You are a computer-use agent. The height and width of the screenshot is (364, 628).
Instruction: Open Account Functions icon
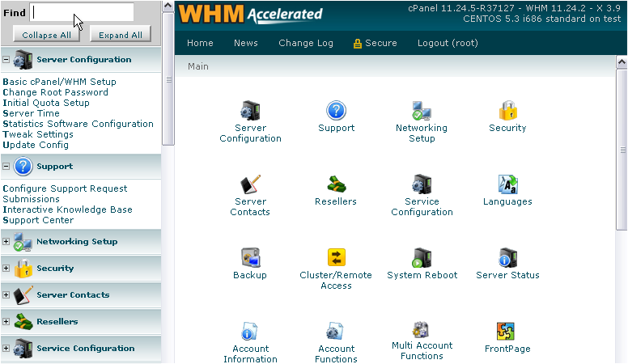pyautogui.click(x=336, y=332)
